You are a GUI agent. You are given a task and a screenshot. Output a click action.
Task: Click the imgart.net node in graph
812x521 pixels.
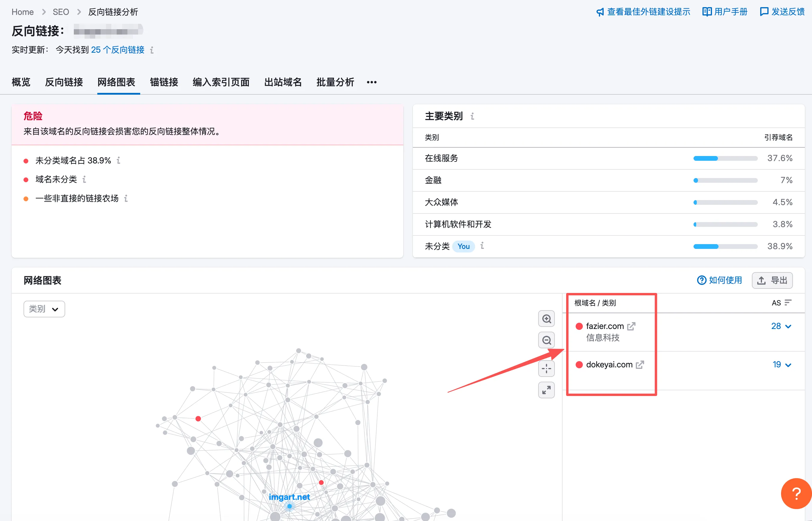tap(290, 506)
